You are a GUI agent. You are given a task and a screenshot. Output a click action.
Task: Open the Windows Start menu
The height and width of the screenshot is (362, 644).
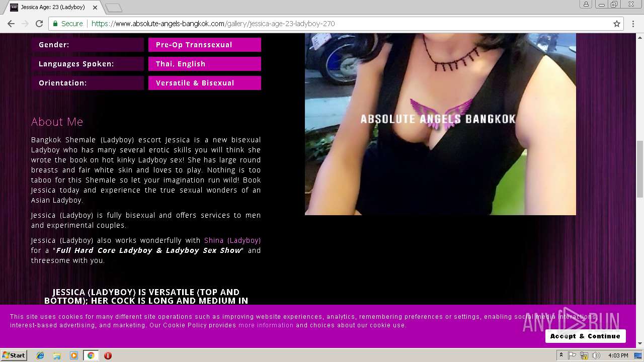[14, 355]
